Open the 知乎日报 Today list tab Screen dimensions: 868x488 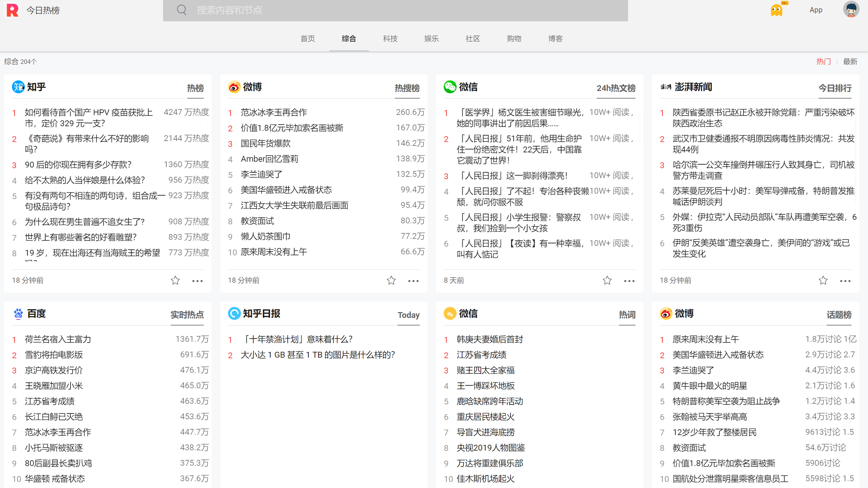coord(408,315)
